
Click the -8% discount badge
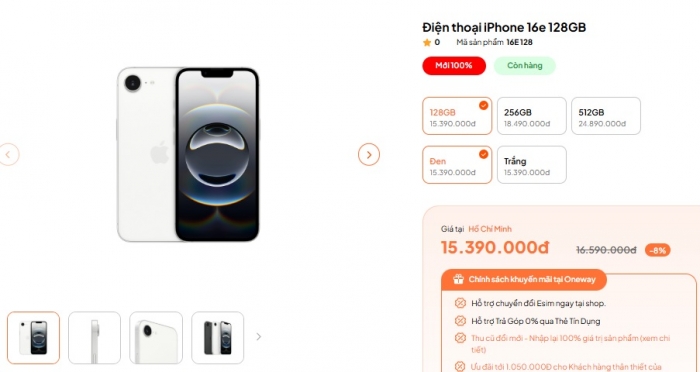658,250
